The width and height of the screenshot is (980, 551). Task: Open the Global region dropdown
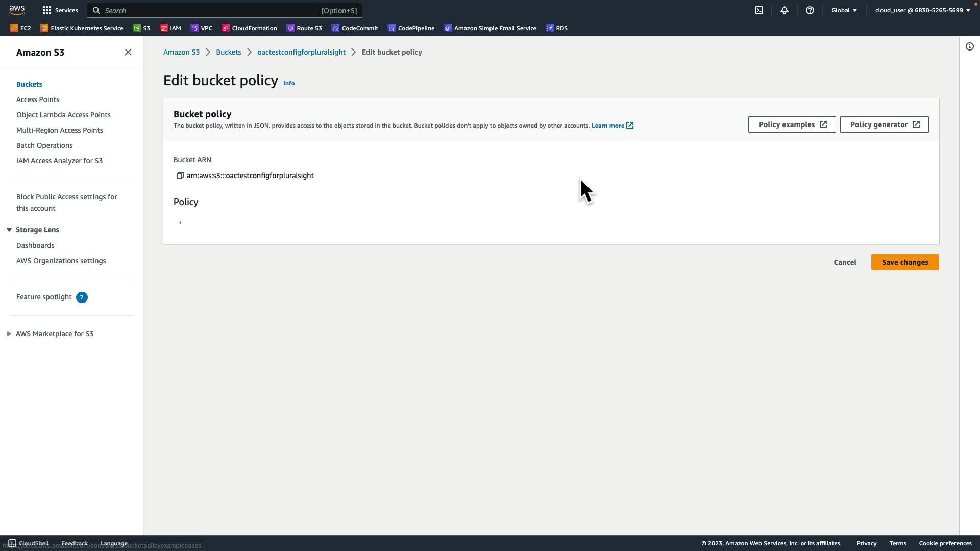(x=844, y=10)
